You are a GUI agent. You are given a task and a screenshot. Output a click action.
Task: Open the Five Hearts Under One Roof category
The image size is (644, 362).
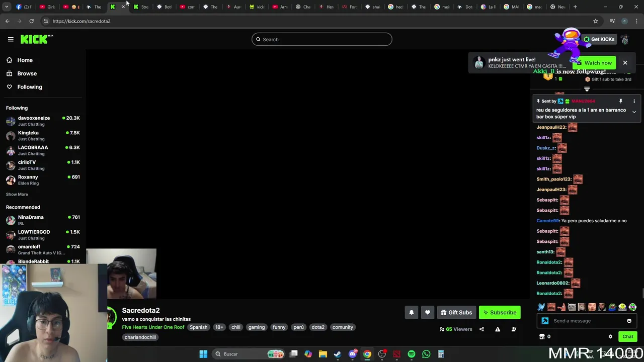pos(153,327)
